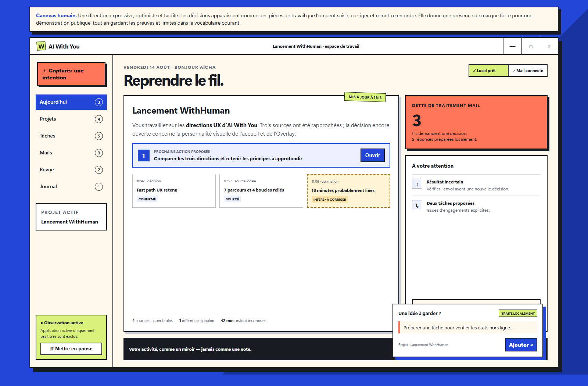Select Mails in the sidebar
This screenshot has width=588, height=386.
point(71,153)
